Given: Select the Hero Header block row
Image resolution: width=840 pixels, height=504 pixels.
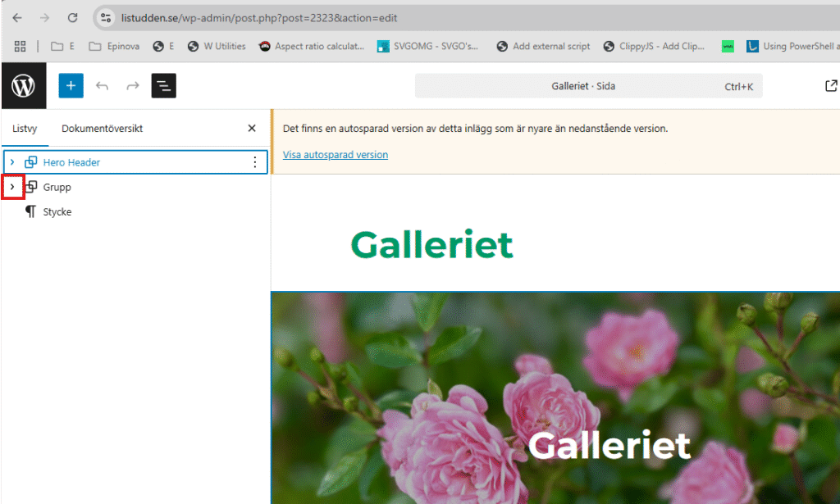Looking at the screenshot, I should (135, 162).
